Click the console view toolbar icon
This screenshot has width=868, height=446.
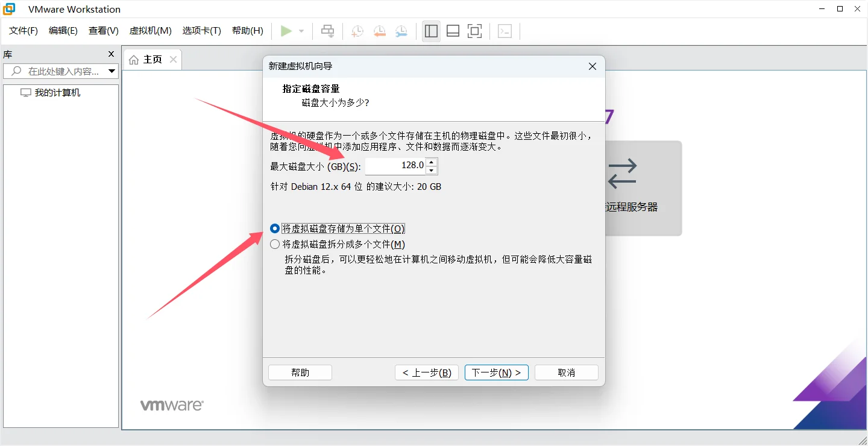(x=505, y=31)
